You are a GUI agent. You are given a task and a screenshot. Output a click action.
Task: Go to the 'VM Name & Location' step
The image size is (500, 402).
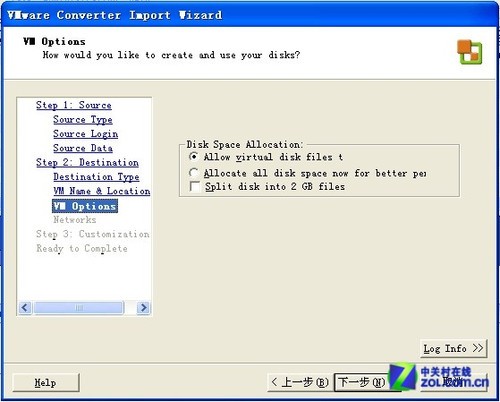click(x=102, y=191)
